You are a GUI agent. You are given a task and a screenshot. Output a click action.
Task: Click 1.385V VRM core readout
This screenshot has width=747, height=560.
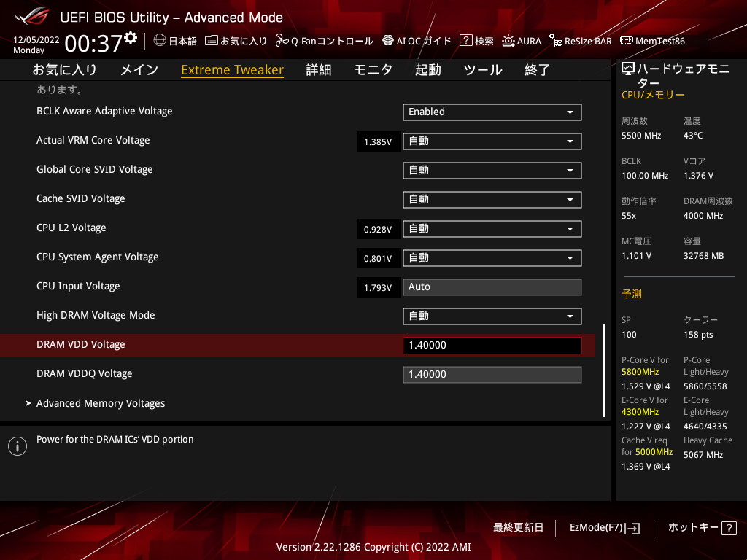click(378, 142)
